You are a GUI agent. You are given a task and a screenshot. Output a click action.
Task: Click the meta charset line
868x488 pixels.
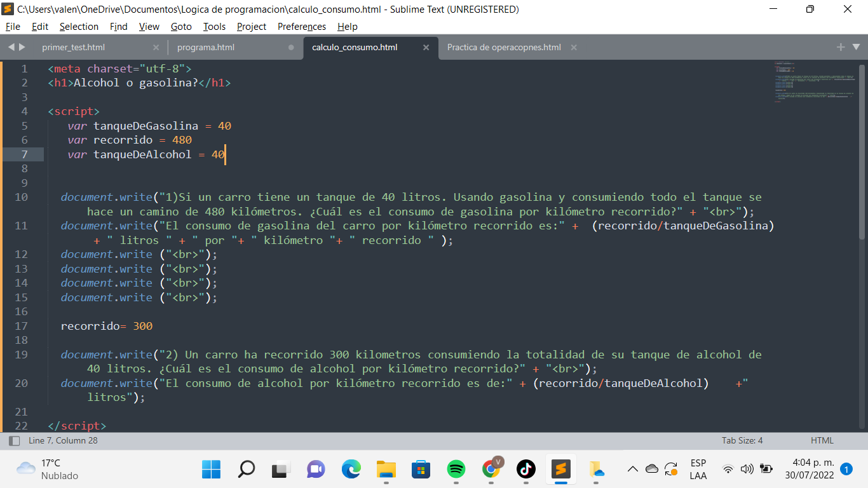119,69
